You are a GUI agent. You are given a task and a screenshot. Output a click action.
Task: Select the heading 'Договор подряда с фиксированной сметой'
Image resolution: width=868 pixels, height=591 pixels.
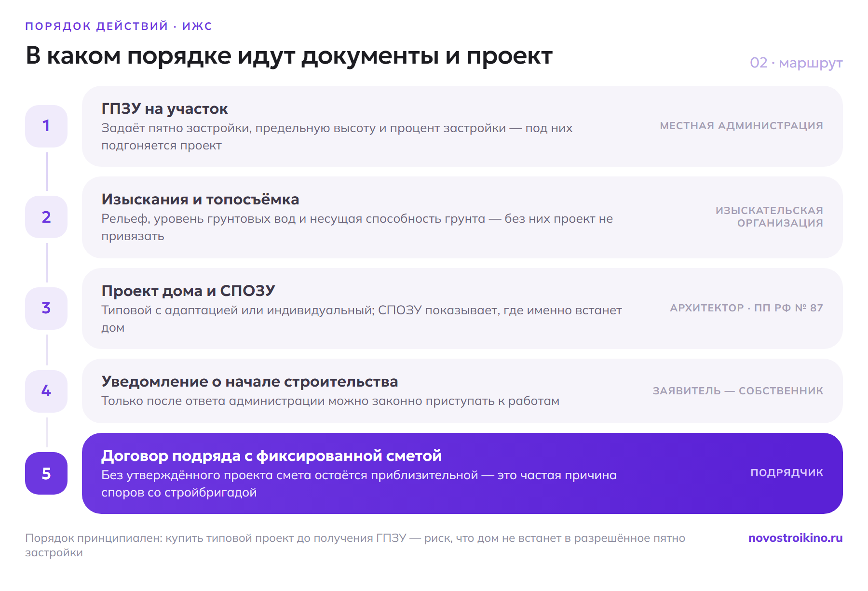[271, 456]
